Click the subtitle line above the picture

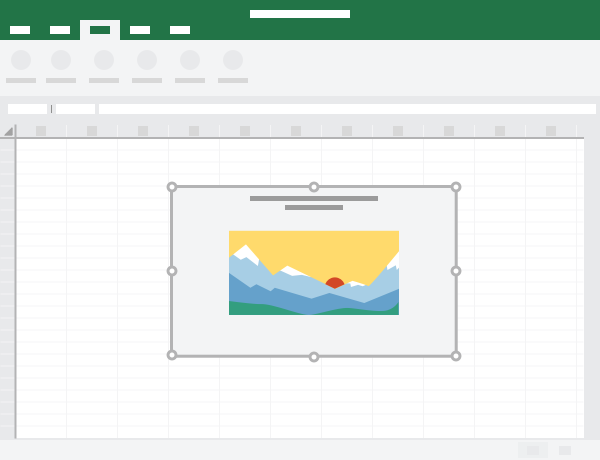[x=314, y=207]
